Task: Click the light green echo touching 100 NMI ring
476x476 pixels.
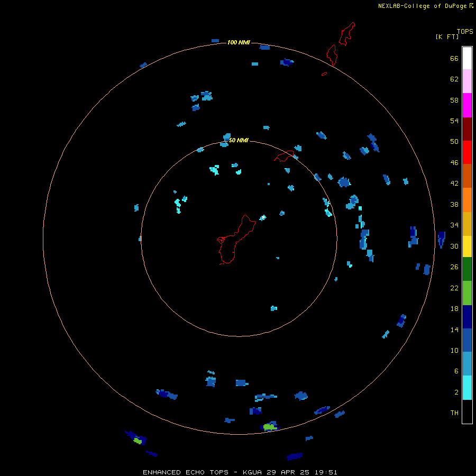Action: pos(270,427)
